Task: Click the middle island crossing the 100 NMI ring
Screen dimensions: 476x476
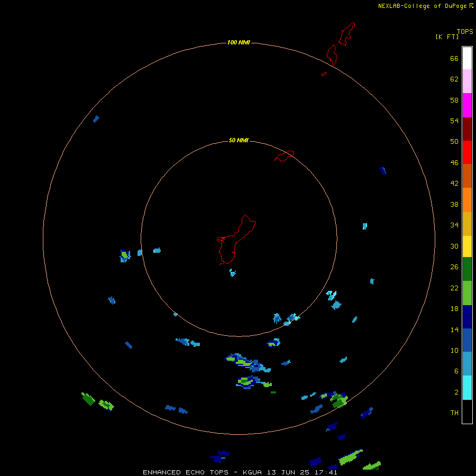Action: [332, 55]
